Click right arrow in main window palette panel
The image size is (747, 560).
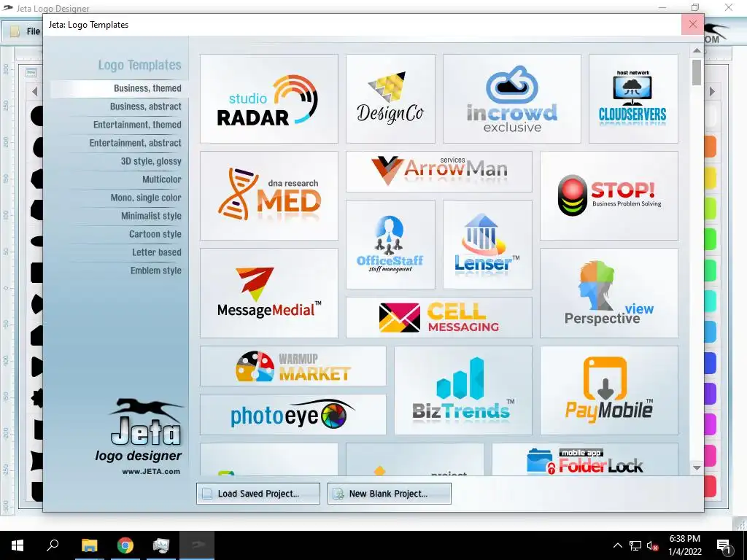tap(712, 91)
